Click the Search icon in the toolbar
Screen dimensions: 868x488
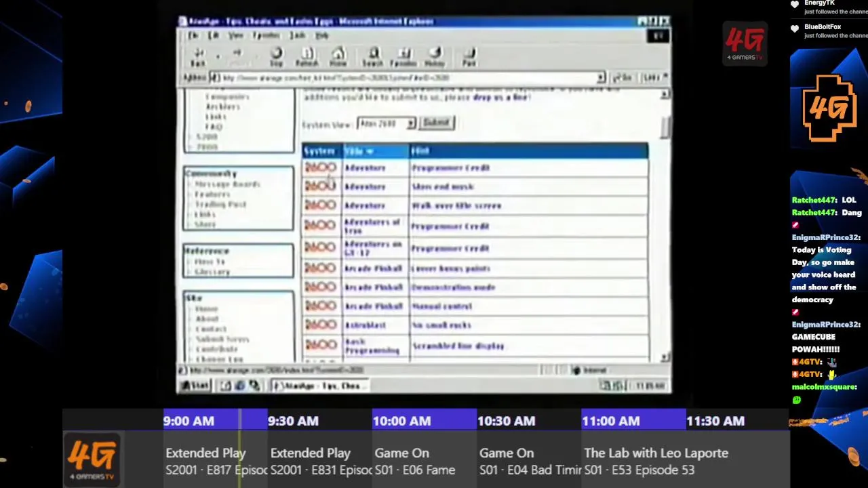(373, 53)
